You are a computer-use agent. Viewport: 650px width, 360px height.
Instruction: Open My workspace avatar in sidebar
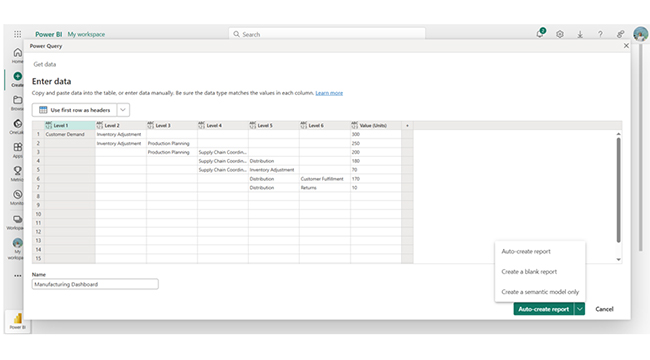pyautogui.click(x=17, y=243)
